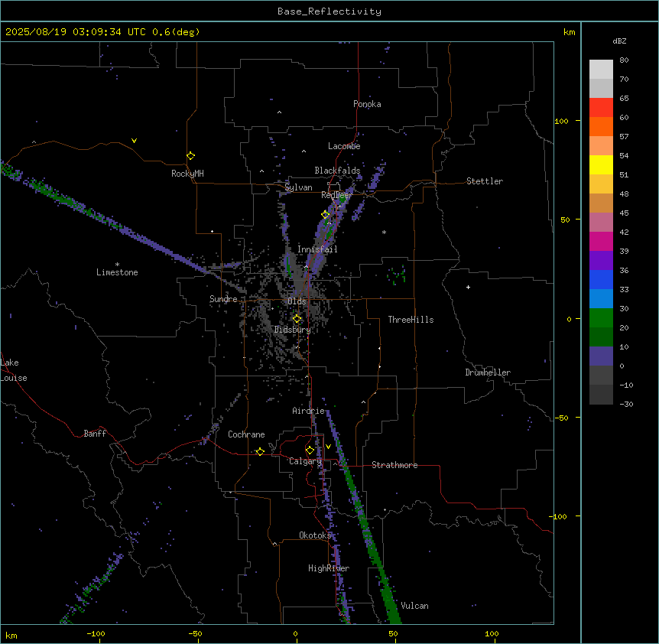
Task: Click the yellow 54 dBZ color swatch
Action: 601,164
